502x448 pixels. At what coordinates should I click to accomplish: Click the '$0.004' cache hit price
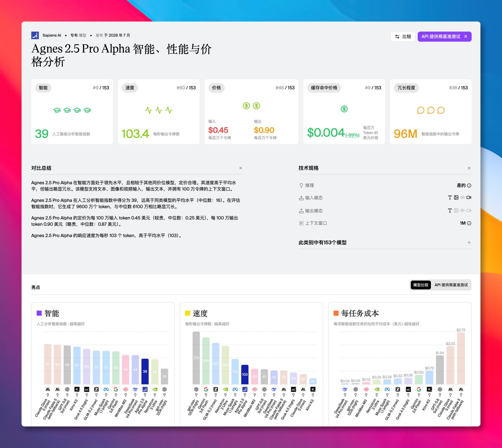326,133
